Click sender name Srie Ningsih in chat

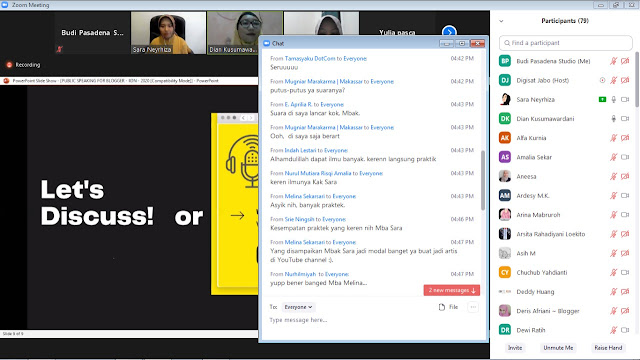point(299,219)
